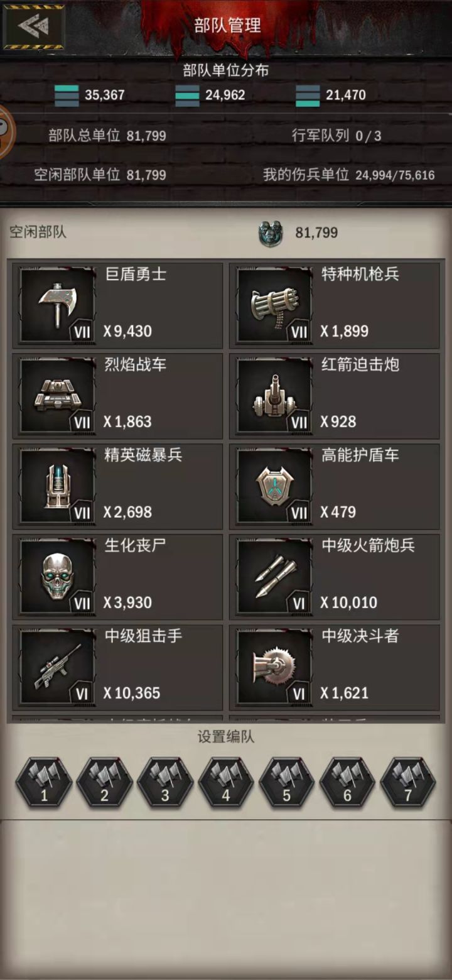452x980 pixels.
Task: Tap the 红箭迫击炮 mortar icon
Action: tap(274, 396)
